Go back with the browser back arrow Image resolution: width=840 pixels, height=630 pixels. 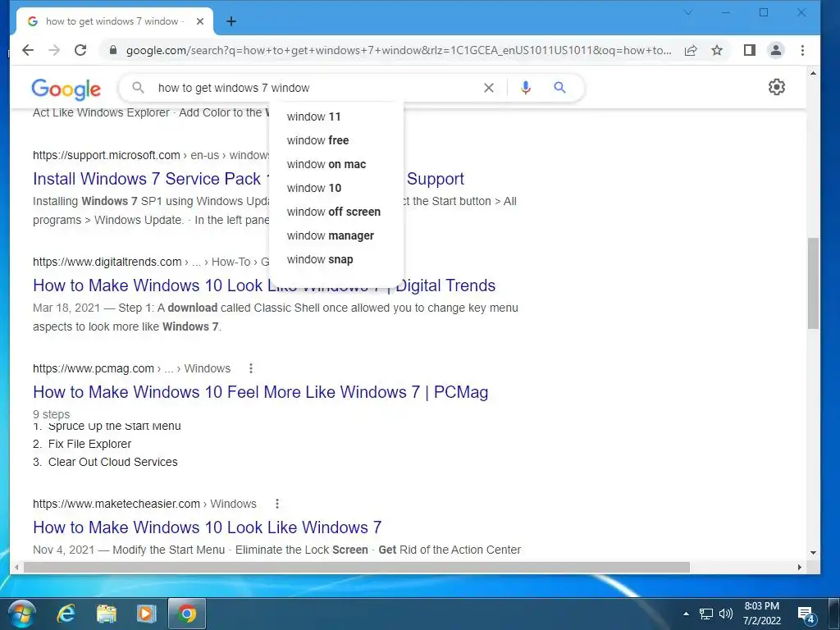[x=28, y=50]
